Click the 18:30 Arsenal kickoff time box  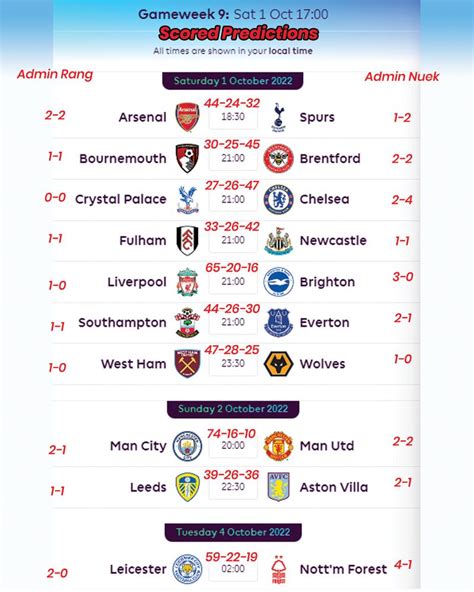pos(233,117)
